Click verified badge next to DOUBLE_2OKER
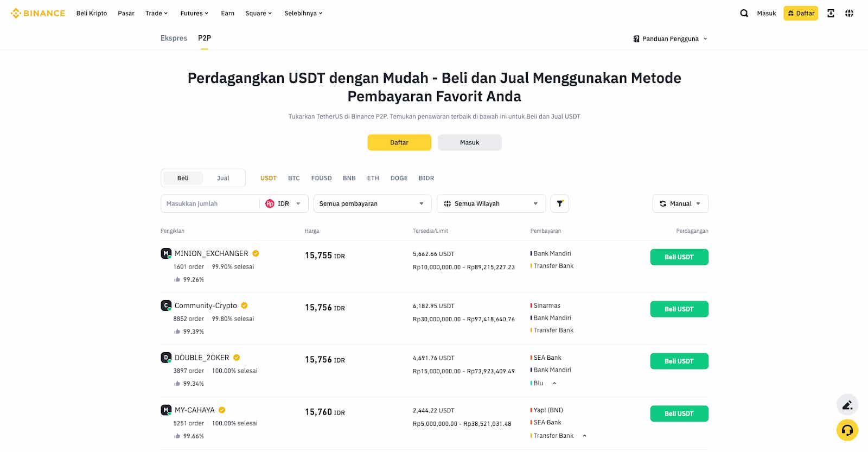The height and width of the screenshot is (452, 868). [237, 358]
